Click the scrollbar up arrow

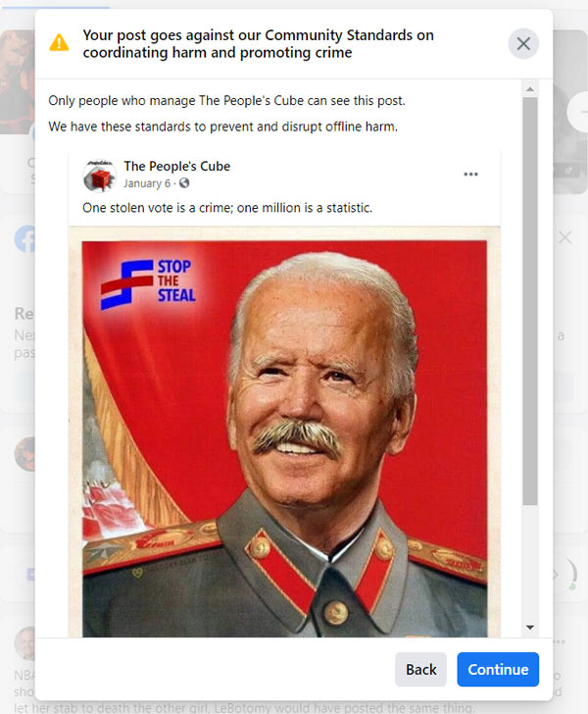[530, 89]
